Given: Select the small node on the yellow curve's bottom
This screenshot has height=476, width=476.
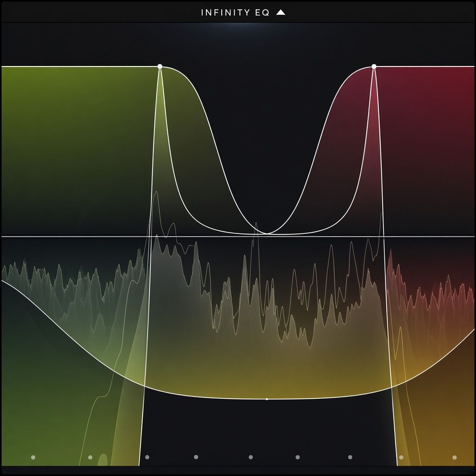Looking at the screenshot, I should pos(267,399).
